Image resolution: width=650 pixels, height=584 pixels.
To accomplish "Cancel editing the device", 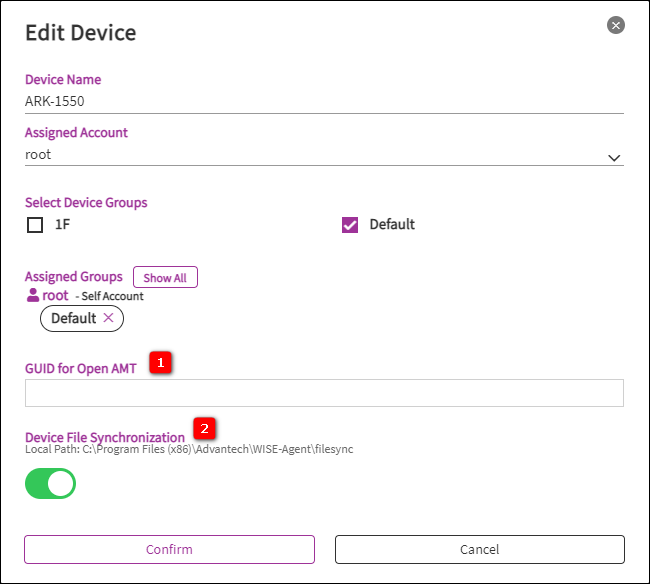I will point(479,549).
